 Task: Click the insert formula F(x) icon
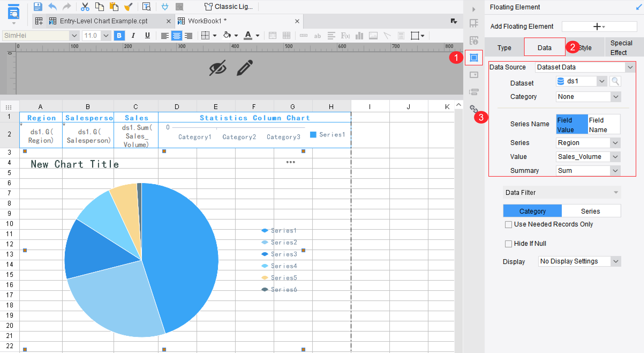[345, 35]
